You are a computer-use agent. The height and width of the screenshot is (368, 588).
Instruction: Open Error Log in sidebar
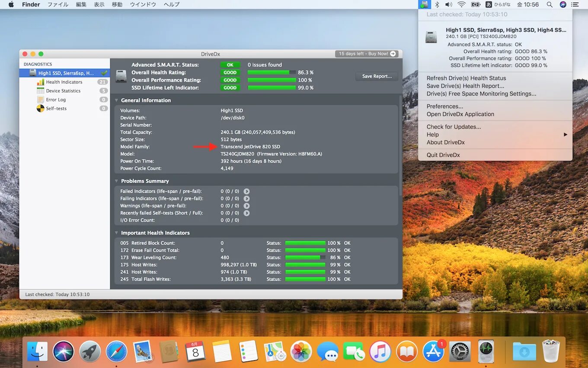pos(56,100)
